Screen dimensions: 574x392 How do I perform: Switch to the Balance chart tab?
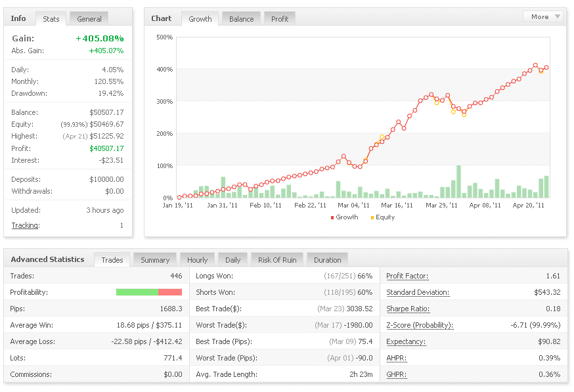pos(241,19)
